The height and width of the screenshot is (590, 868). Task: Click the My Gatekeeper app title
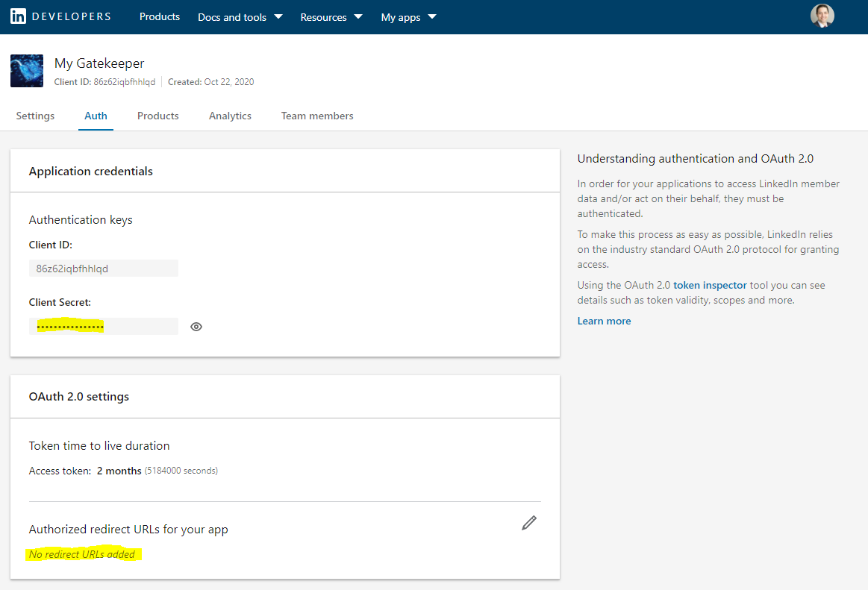tap(99, 63)
